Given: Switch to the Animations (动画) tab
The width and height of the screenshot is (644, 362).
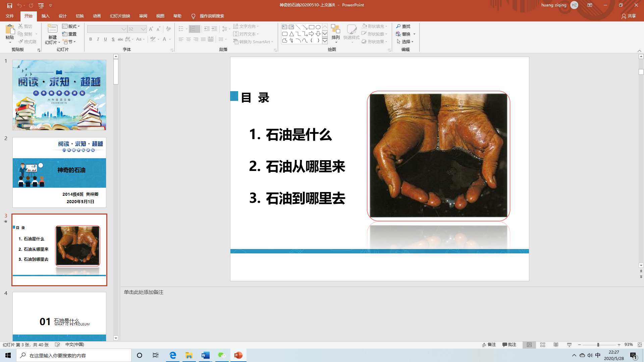Looking at the screenshot, I should click(x=97, y=16).
